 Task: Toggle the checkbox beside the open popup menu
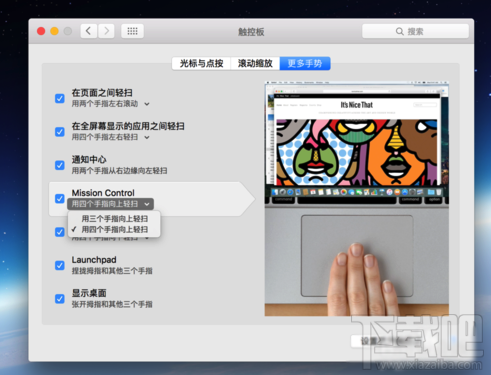[60, 232]
